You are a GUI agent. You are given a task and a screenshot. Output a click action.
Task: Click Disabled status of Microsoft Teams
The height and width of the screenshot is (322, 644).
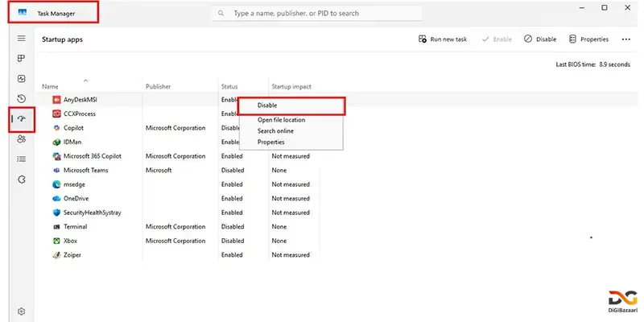coord(233,170)
